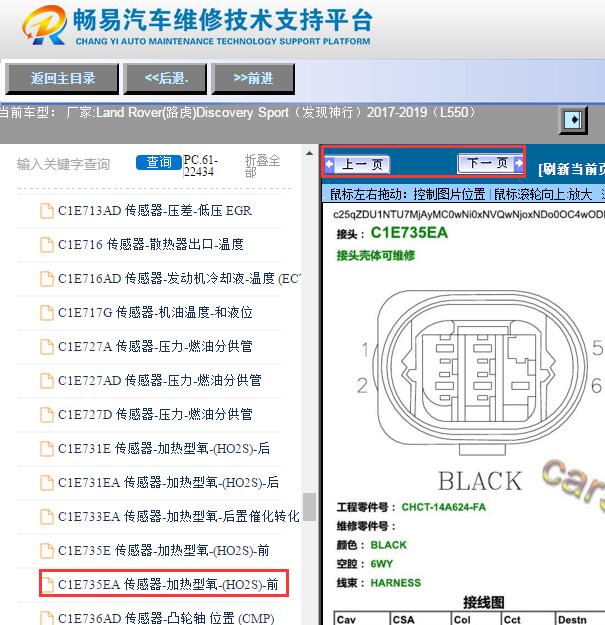Open C1E736AD 凸轮轴位置 (CMP) entry
The height and width of the screenshot is (625, 605).
pyautogui.click(x=166, y=618)
